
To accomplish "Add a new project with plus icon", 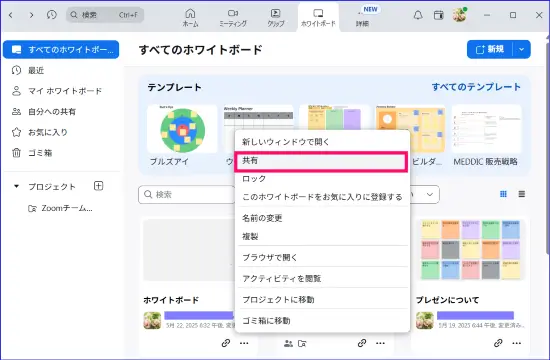I will tap(99, 186).
